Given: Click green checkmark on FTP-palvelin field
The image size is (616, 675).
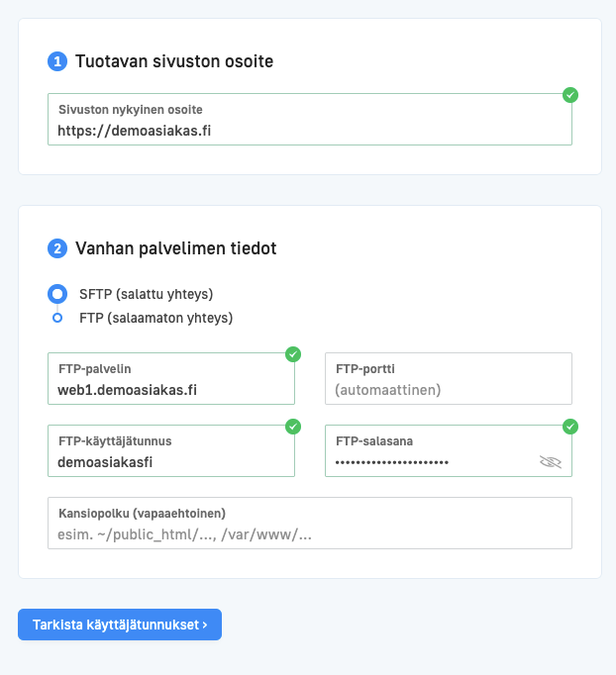Looking at the screenshot, I should (x=293, y=353).
